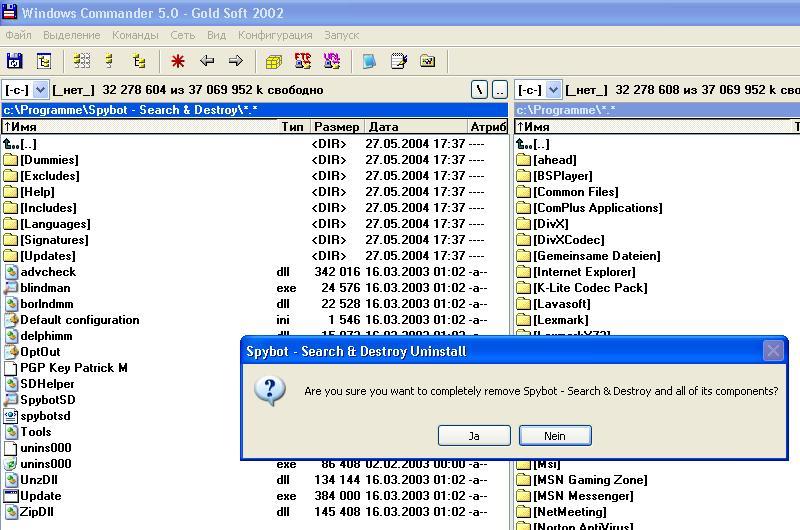Close the Spybot Uninstall dialog
The image size is (800, 530).
coord(773,351)
